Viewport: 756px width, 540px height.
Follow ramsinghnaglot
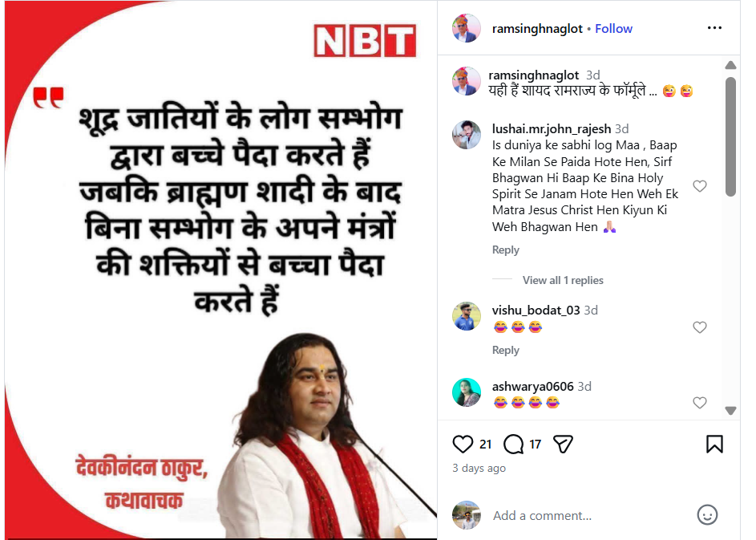click(x=613, y=29)
